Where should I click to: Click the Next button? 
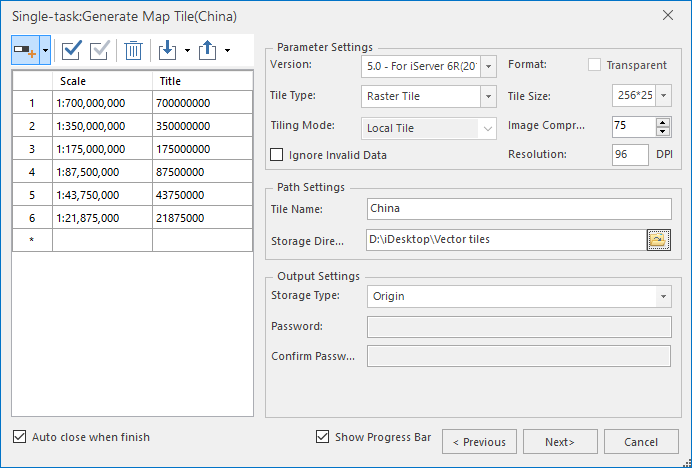[560, 442]
